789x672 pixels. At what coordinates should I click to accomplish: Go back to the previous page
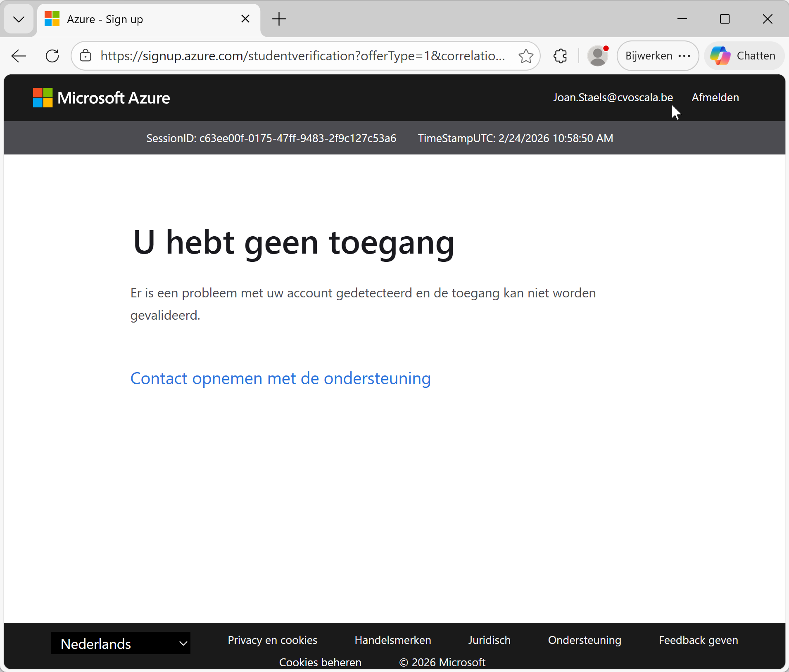point(19,56)
